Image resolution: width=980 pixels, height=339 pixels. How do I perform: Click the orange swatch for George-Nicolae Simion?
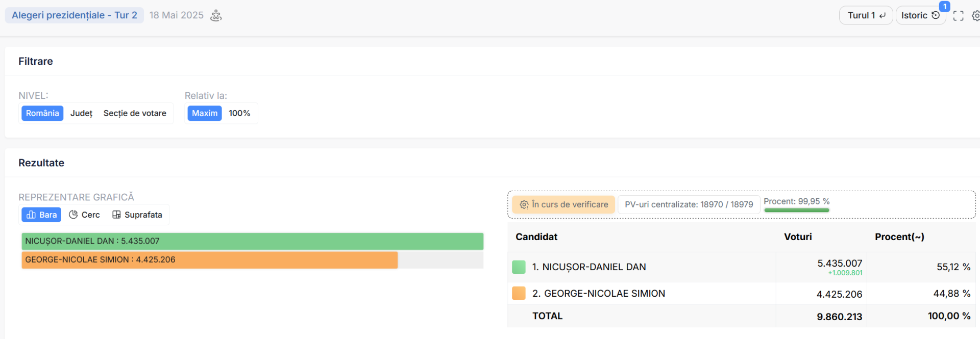pos(519,293)
